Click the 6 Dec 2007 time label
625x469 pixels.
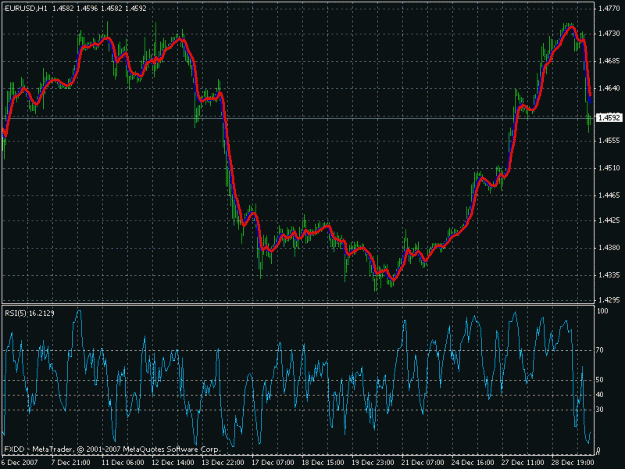[x=20, y=463]
